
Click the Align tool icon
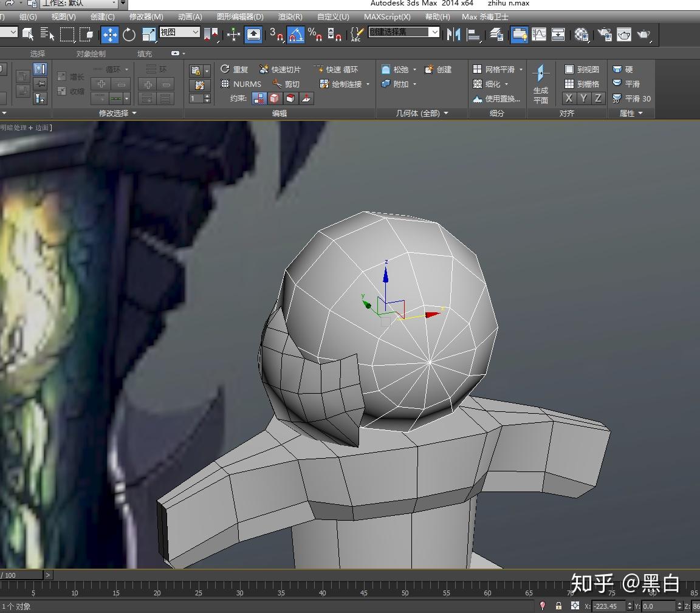pos(473,35)
